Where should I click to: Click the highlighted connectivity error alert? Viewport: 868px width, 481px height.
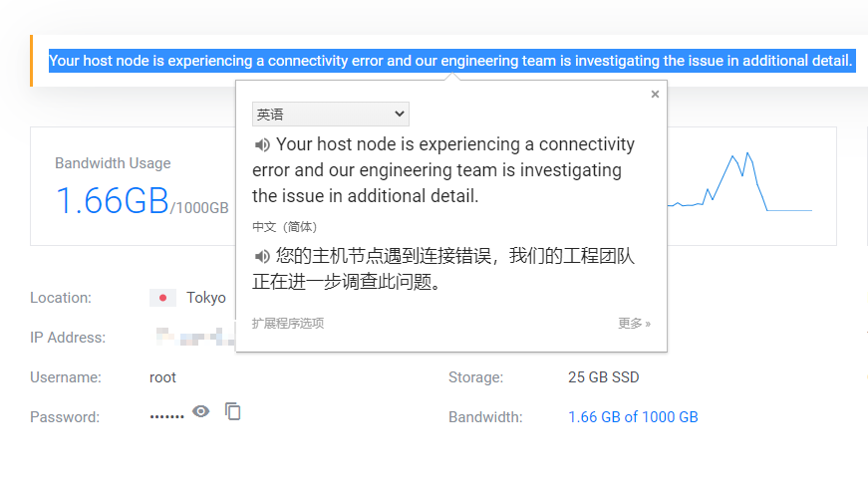(x=450, y=61)
